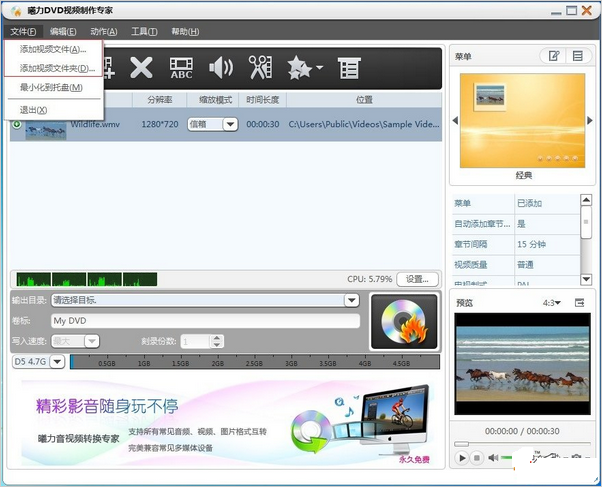
Task: Click the preview playback progress slider
Action: (x=522, y=444)
